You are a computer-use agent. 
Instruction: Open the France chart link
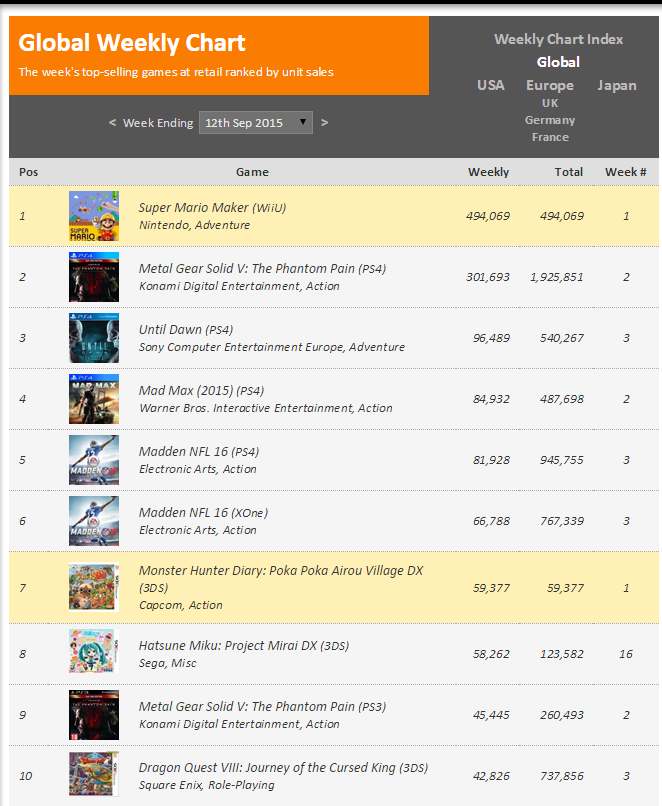pyautogui.click(x=550, y=137)
